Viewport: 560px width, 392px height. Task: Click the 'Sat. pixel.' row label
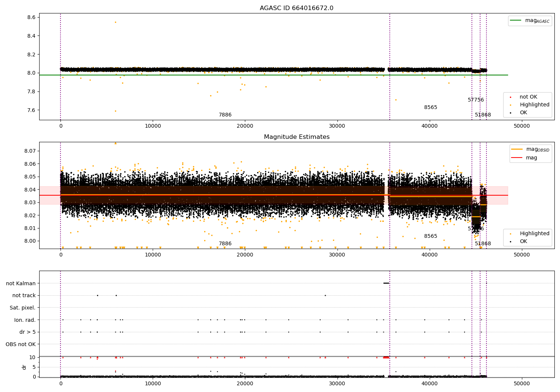(x=23, y=308)
